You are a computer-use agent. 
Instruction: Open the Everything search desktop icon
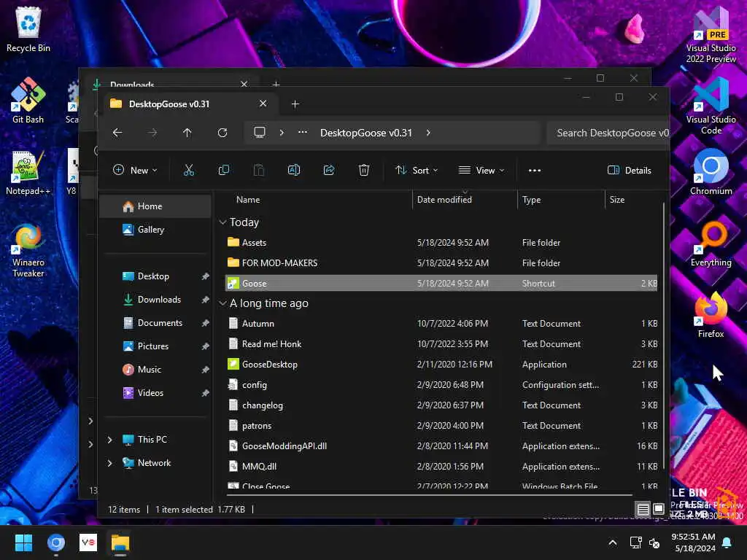coord(711,244)
